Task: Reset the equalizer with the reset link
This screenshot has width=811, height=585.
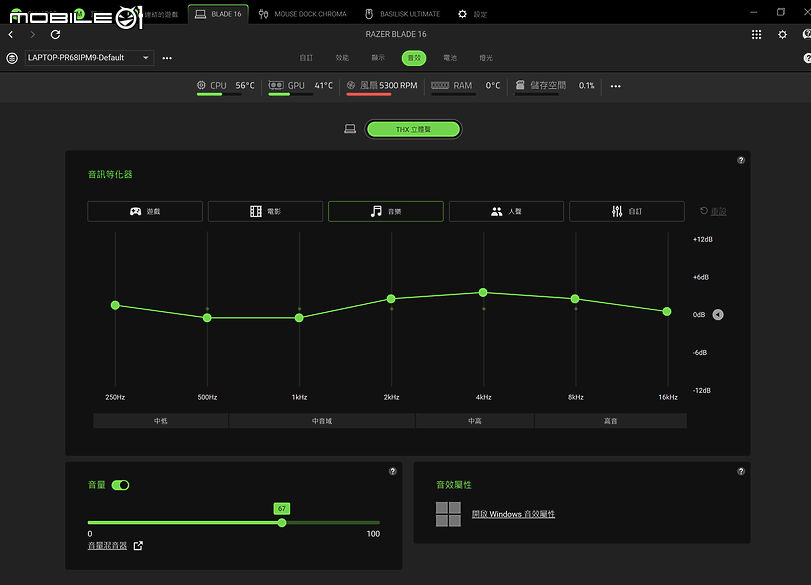Action: point(713,211)
